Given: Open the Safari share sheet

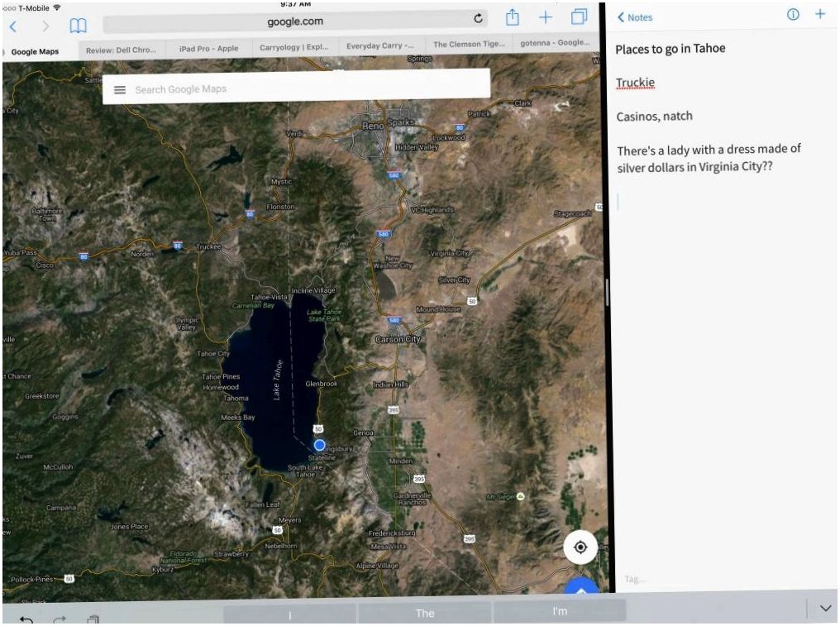Looking at the screenshot, I should 512,17.
